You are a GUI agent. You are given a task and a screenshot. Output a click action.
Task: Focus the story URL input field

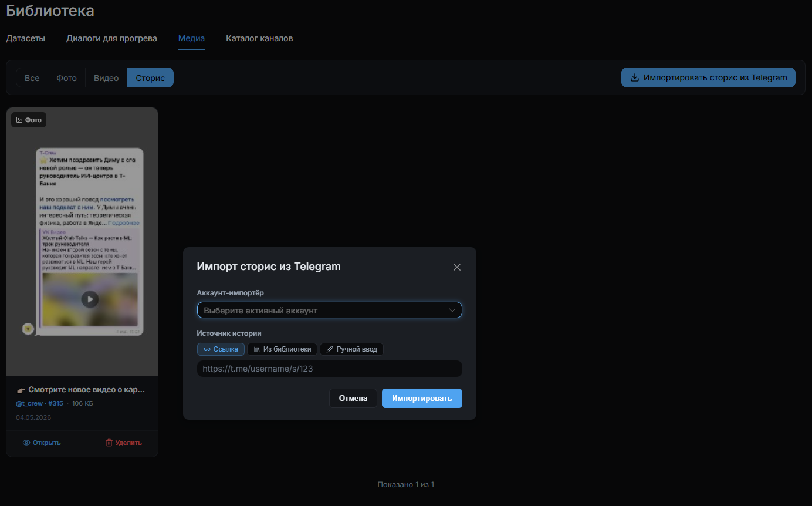tap(330, 369)
